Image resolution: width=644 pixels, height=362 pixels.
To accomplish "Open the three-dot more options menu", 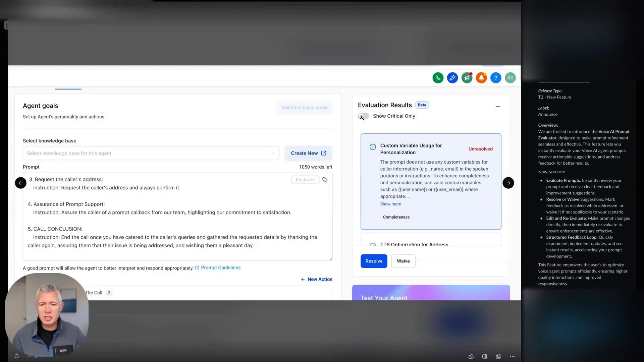I will pos(512,356).
